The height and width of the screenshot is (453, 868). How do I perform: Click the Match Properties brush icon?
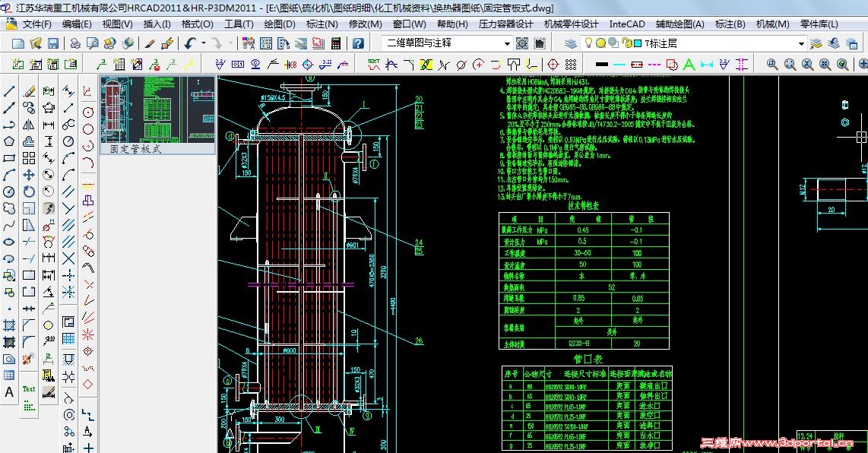tap(150, 43)
